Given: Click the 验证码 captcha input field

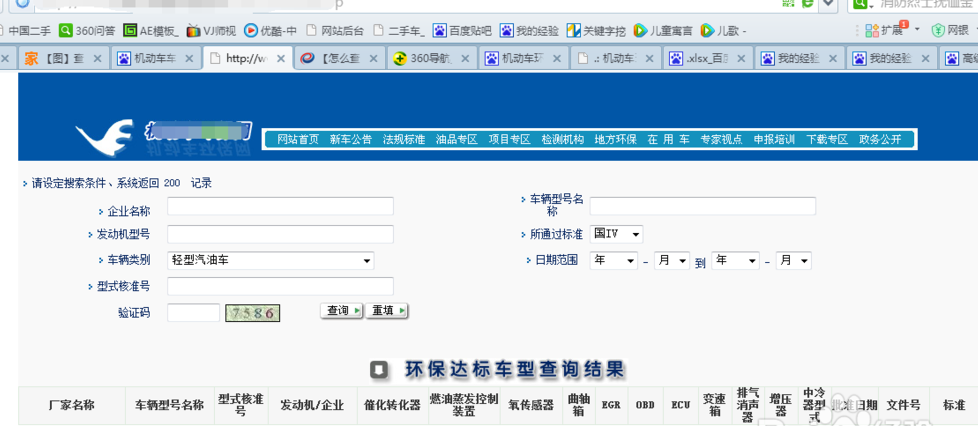Looking at the screenshot, I should click(x=193, y=312).
